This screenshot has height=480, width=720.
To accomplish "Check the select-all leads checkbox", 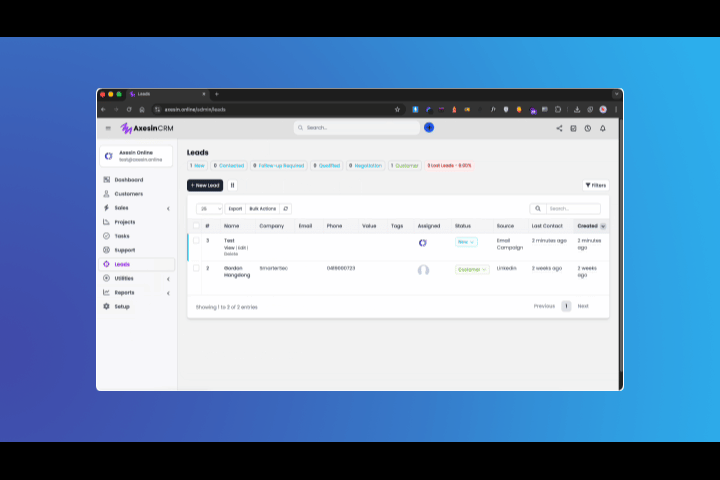I will click(196, 226).
